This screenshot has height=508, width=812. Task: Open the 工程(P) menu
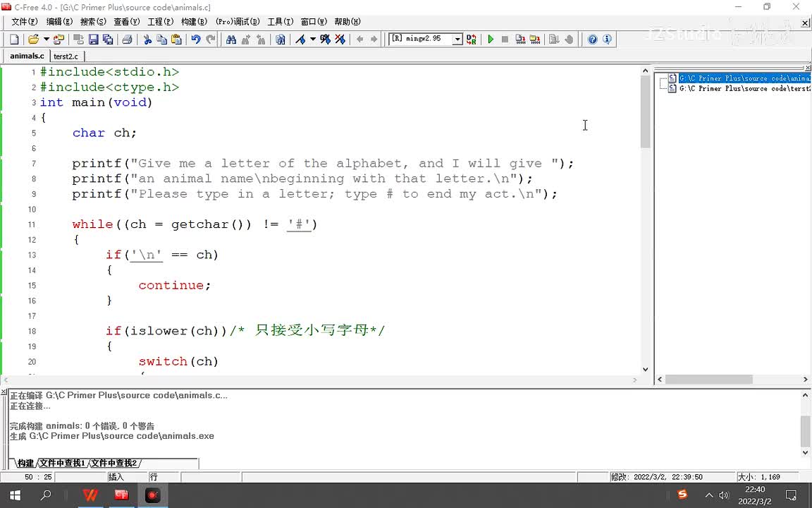click(161, 22)
